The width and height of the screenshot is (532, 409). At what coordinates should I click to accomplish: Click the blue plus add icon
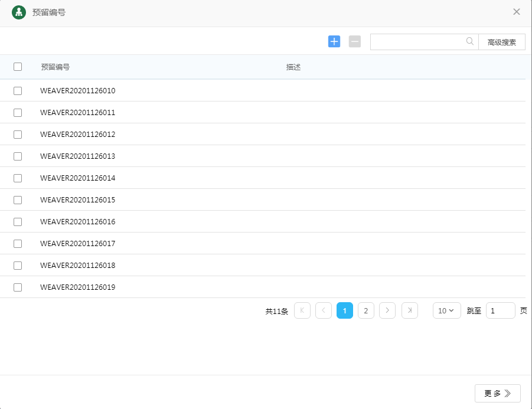[x=334, y=41]
